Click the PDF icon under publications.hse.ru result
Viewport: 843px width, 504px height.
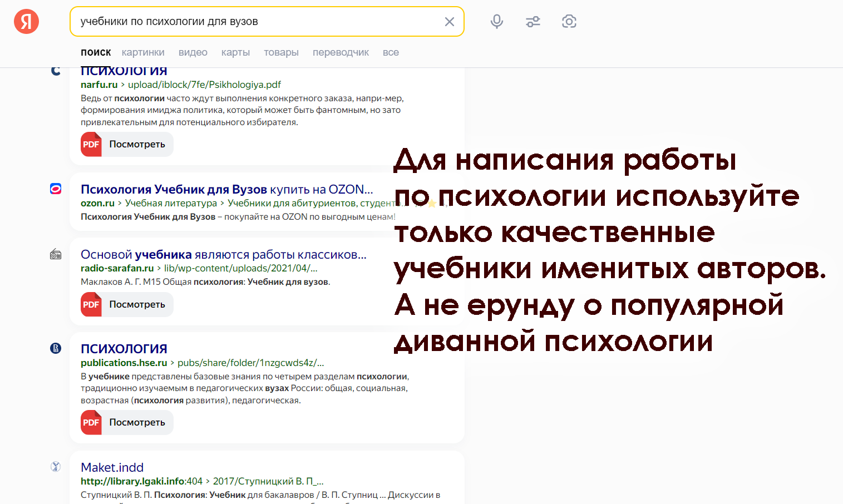(91, 422)
